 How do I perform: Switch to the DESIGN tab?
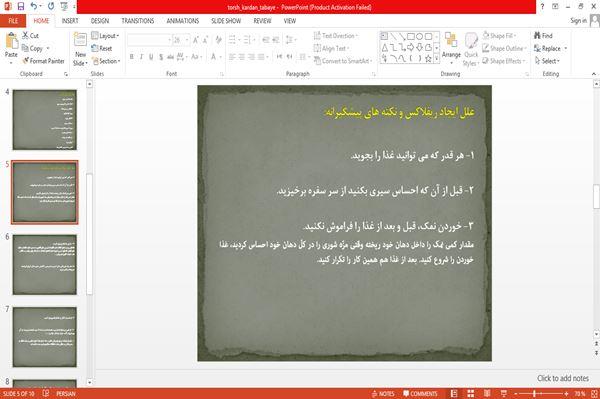(x=99, y=21)
